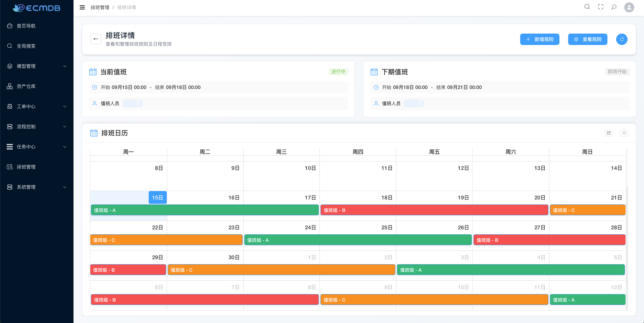
Task: Select 任务中心 in the sidebar
Action: click(x=37, y=147)
